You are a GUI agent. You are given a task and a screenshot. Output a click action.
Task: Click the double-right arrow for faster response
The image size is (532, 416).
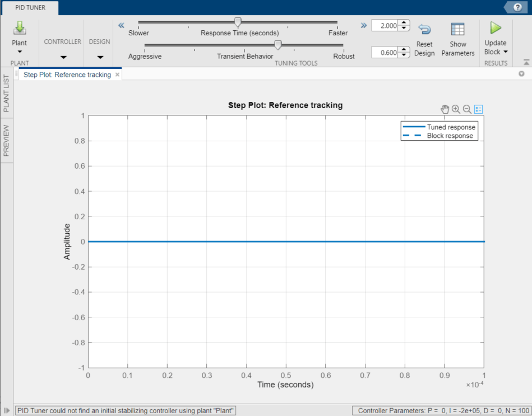coord(364,25)
